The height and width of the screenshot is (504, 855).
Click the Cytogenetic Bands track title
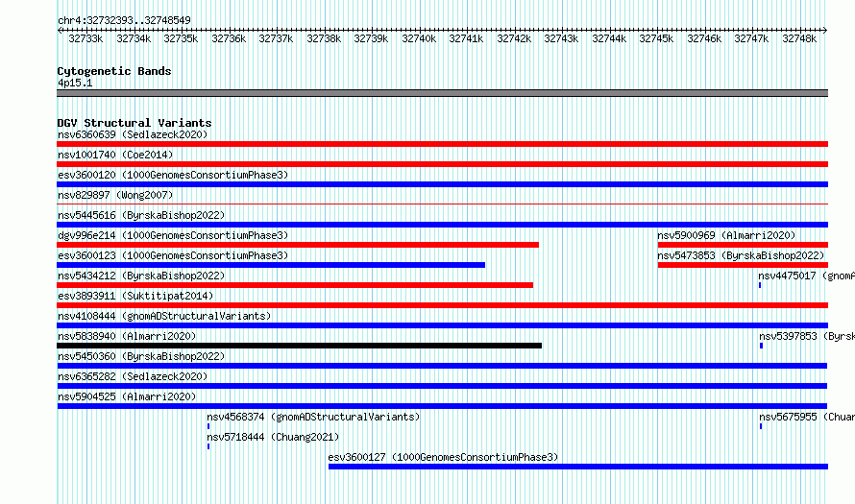[x=114, y=71]
